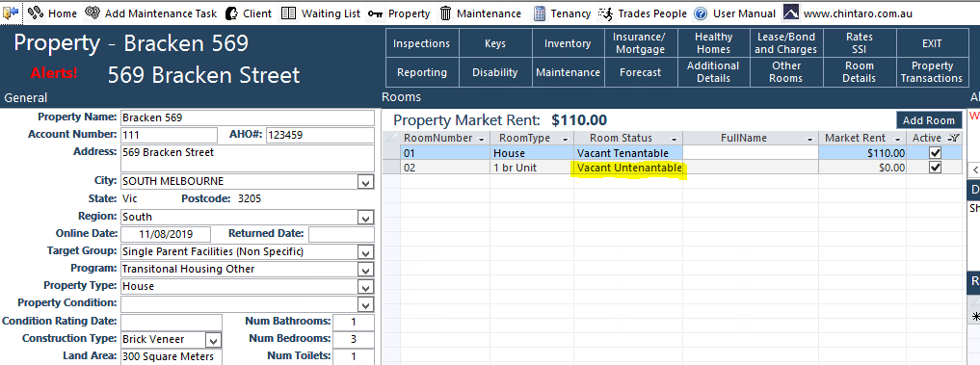Click the EXIT button
The width and height of the screenshot is (980, 365).
[932, 43]
